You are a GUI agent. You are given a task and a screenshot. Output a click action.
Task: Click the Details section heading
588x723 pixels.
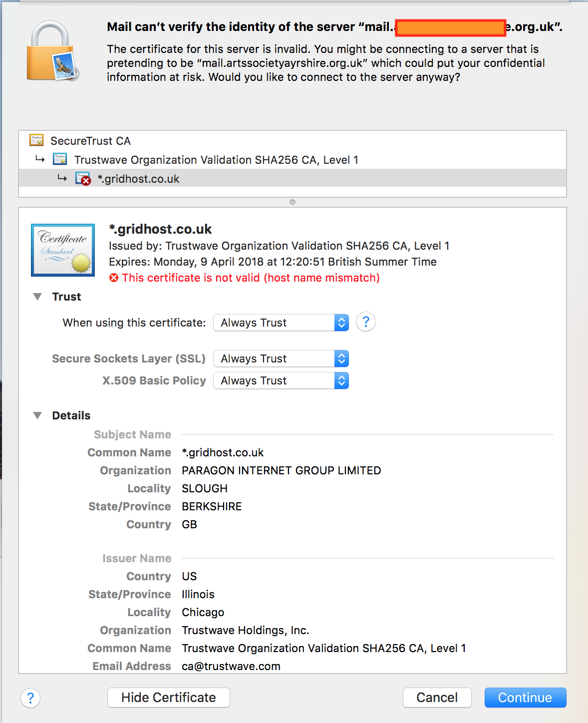pyautogui.click(x=71, y=415)
